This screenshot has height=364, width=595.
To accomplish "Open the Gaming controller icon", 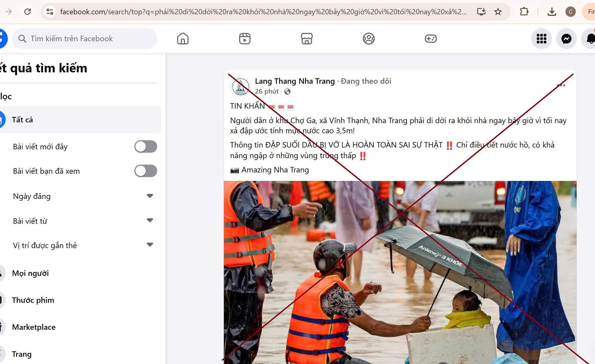I will pos(431,39).
